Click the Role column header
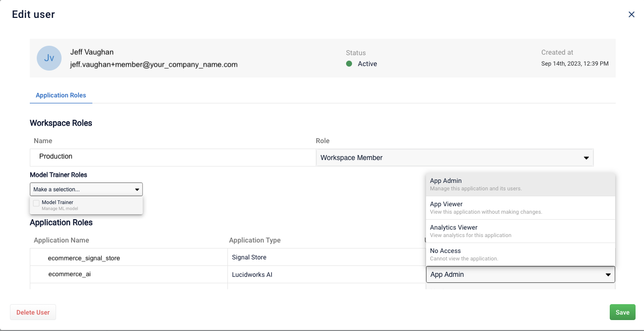Image resolution: width=644 pixels, height=331 pixels. click(x=323, y=141)
